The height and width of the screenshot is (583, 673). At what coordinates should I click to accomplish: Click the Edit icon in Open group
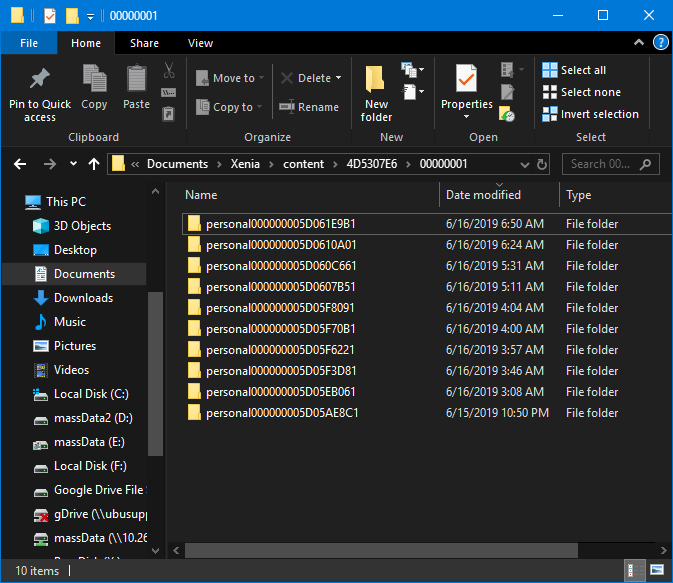(x=507, y=92)
